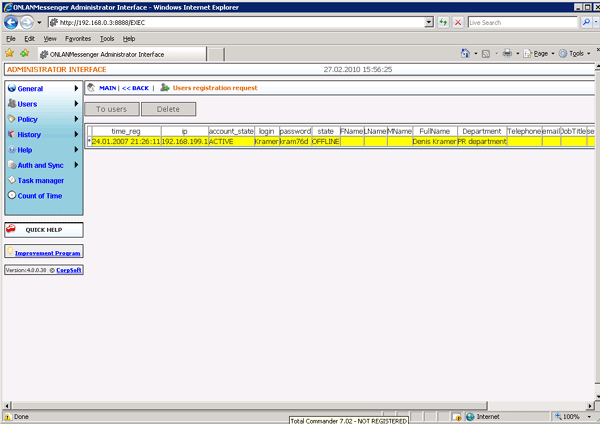Screen dimensions: 600x424
Task: Click the History sidebar item
Action: pos(29,135)
